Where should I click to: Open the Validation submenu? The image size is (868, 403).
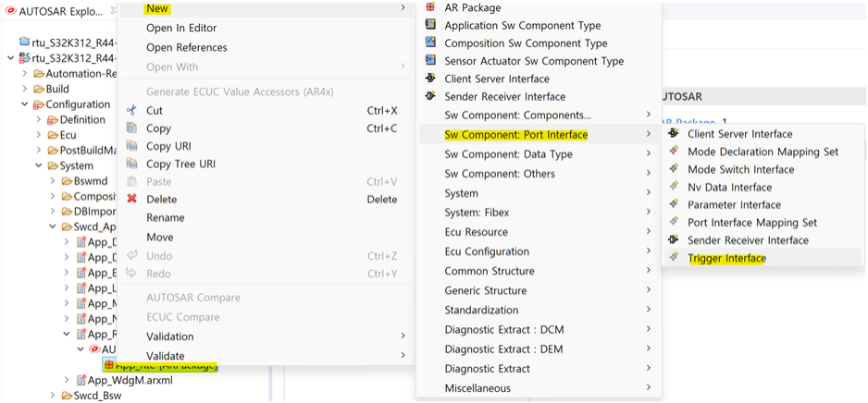click(x=267, y=336)
